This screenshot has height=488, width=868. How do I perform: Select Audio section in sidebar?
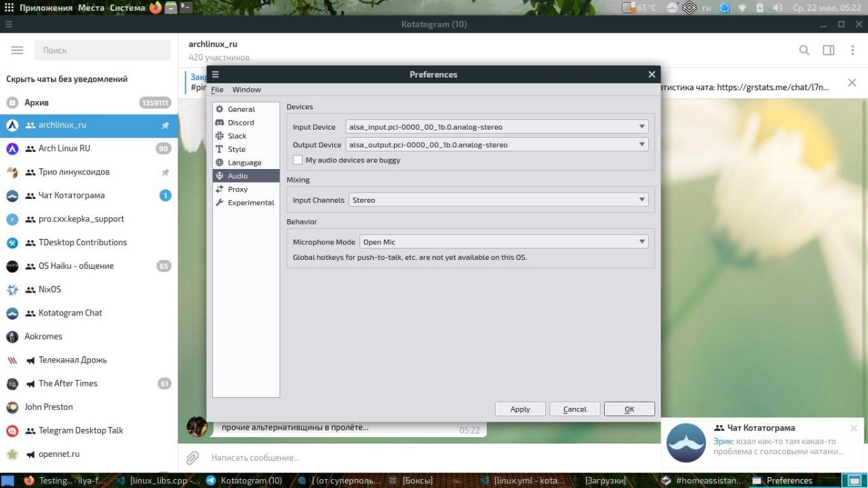[245, 176]
